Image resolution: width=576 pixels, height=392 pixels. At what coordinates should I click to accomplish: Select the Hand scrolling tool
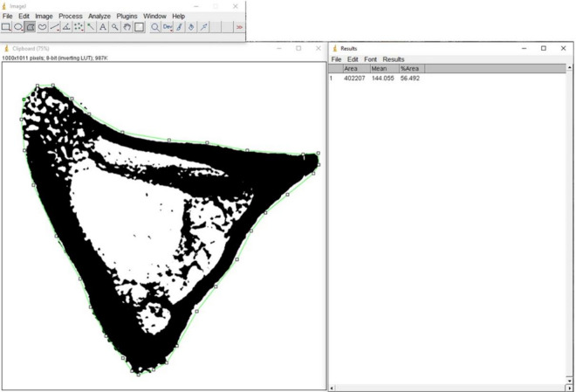(x=127, y=27)
